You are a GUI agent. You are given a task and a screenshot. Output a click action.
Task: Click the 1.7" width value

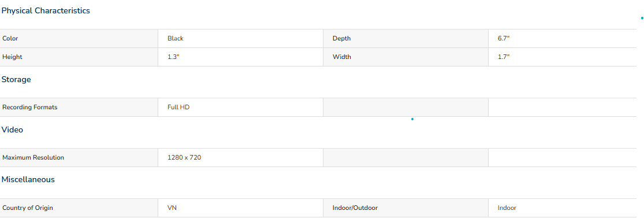(x=504, y=57)
